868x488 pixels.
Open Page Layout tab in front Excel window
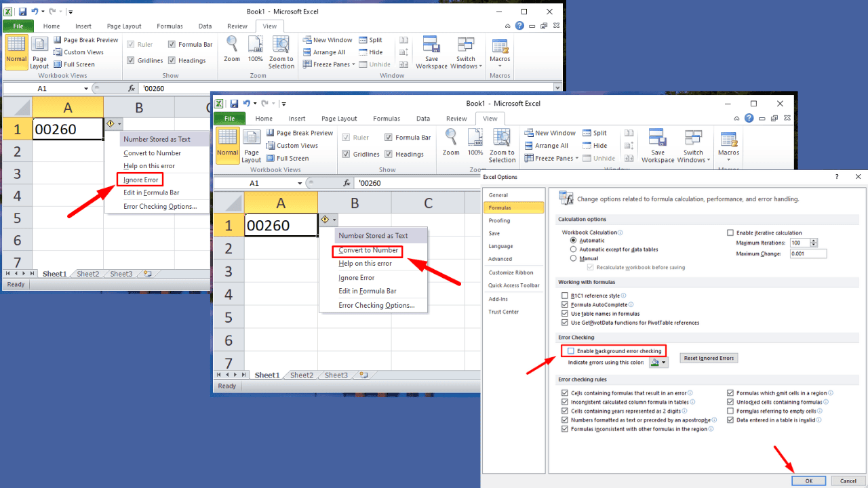click(x=339, y=119)
